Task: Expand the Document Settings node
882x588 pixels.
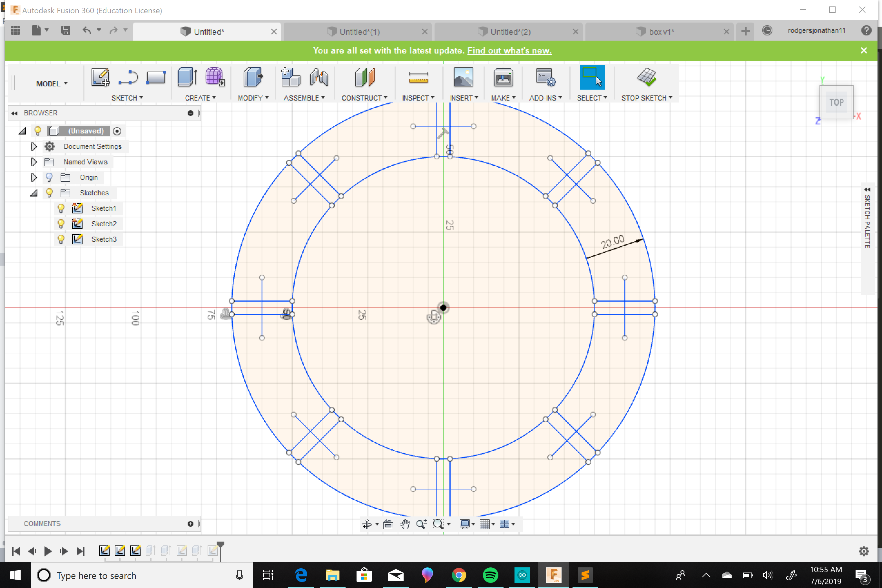Action: pos(34,146)
